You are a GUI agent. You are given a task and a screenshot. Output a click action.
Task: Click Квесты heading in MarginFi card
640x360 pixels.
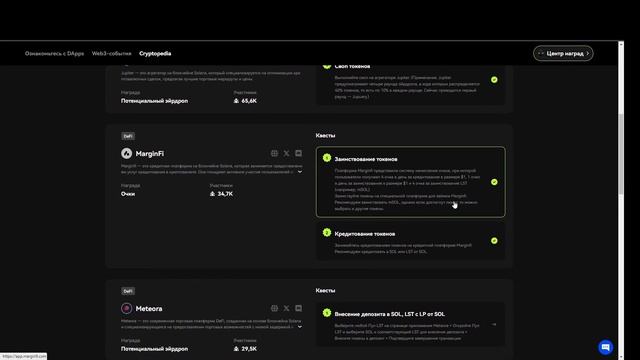(325, 136)
